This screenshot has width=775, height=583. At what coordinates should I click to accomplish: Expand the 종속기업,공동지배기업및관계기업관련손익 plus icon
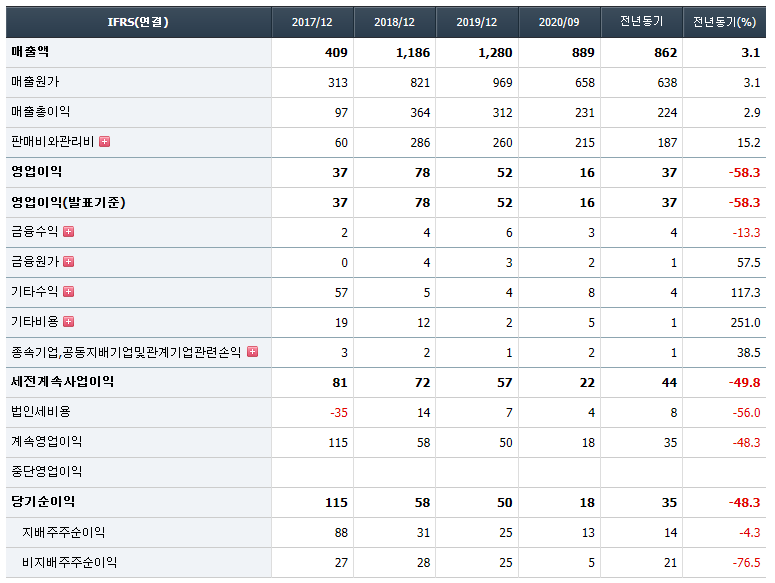point(253,352)
